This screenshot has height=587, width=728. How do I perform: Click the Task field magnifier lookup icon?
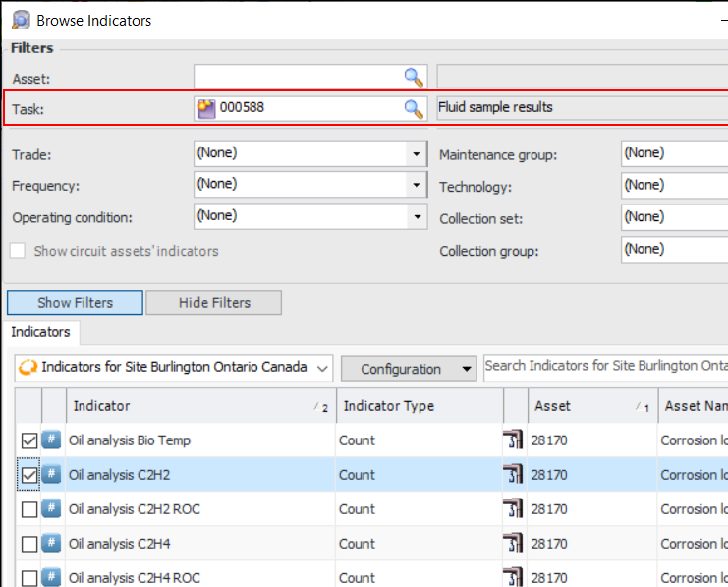414,108
